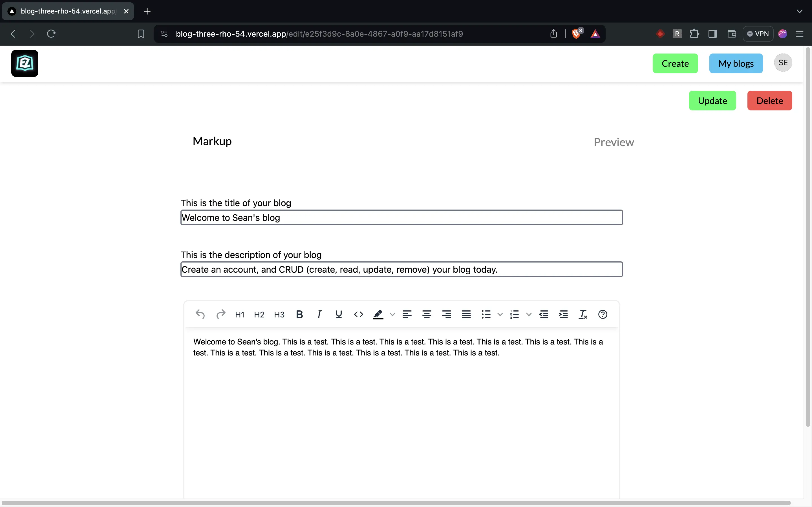
Task: Expand bullet list style dropdown
Action: (500, 314)
